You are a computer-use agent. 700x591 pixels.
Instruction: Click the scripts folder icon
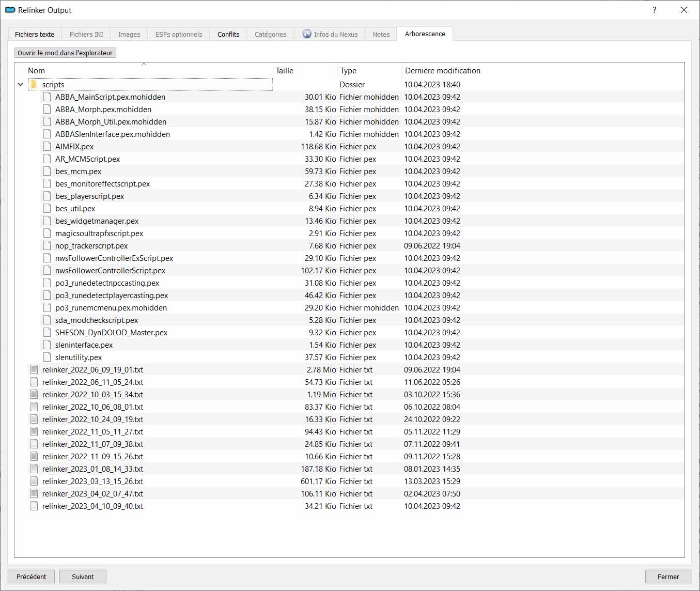pyautogui.click(x=34, y=84)
